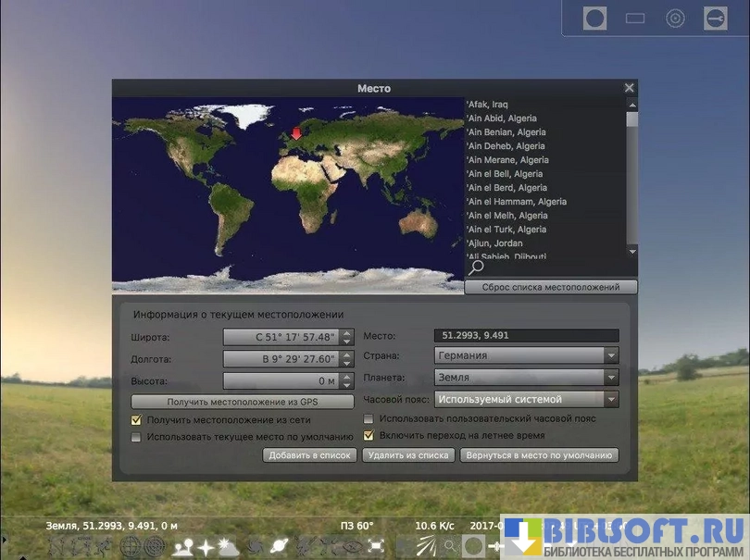Uncheck 'Получить местоположение из сети' checkbox

point(137,419)
